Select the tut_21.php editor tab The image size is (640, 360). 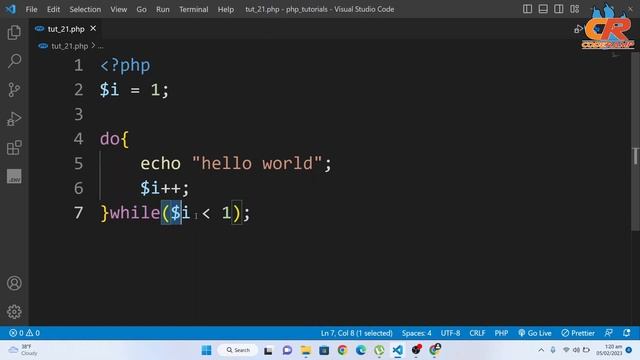click(x=65, y=29)
